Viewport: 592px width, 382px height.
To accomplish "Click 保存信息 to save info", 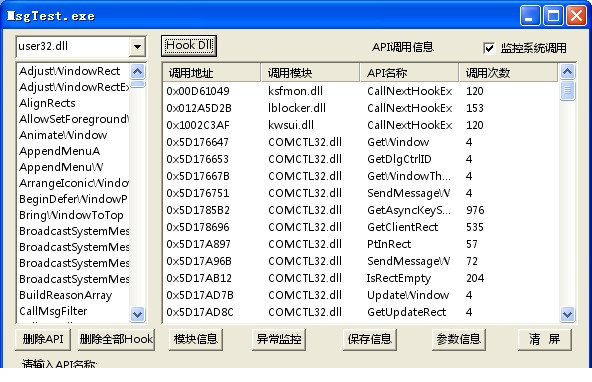I will click(x=370, y=339).
